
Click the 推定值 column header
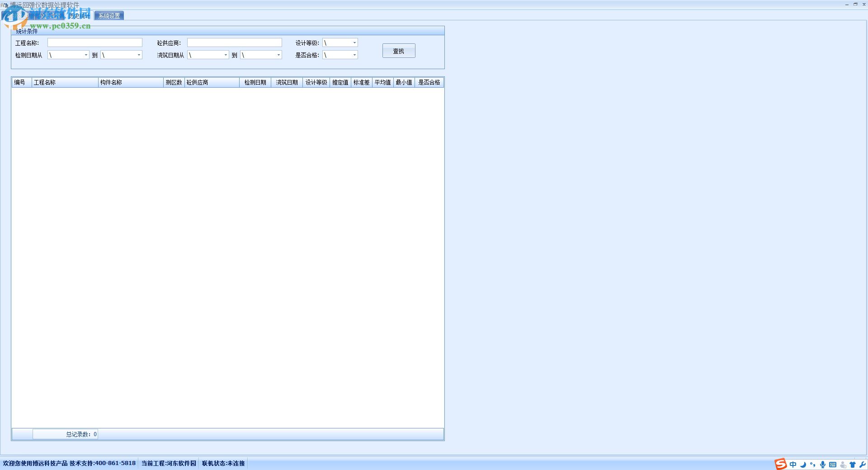[x=340, y=82]
